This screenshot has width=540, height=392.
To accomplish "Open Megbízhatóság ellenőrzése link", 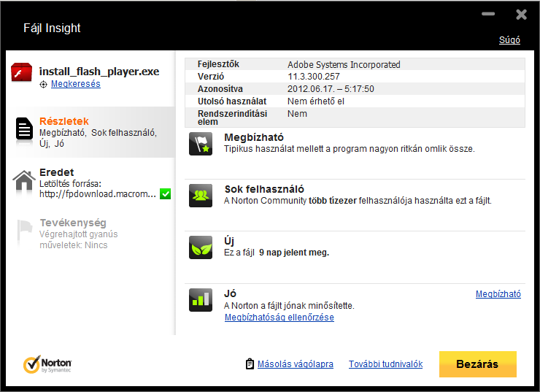I will click(279, 318).
